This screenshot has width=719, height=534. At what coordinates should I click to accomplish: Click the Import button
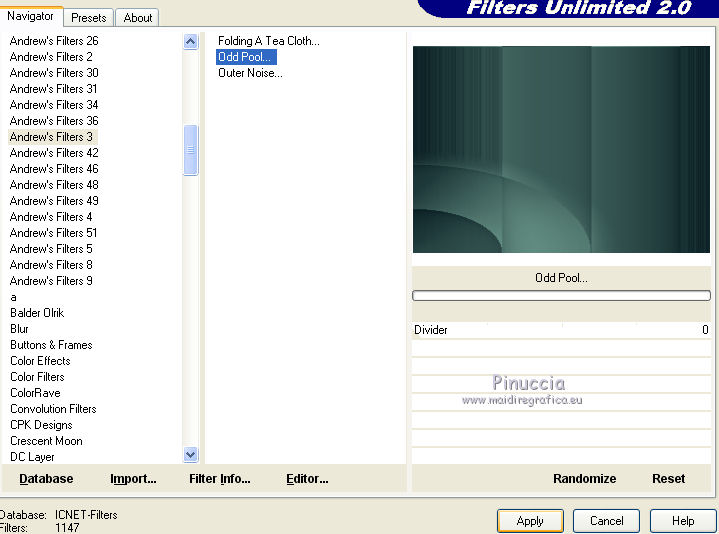[133, 479]
